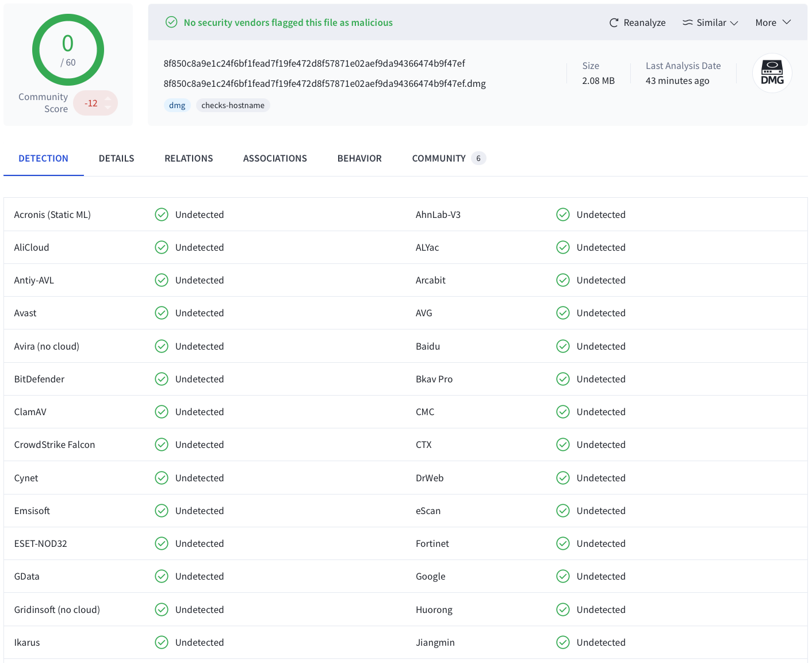The height and width of the screenshot is (663, 812).
Task: Click the Similar button label
Action: click(711, 22)
